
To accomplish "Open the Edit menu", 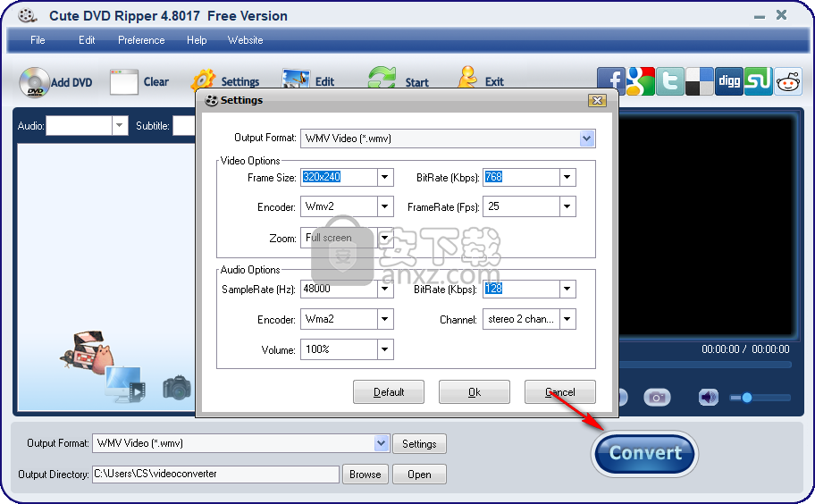I will tap(87, 40).
